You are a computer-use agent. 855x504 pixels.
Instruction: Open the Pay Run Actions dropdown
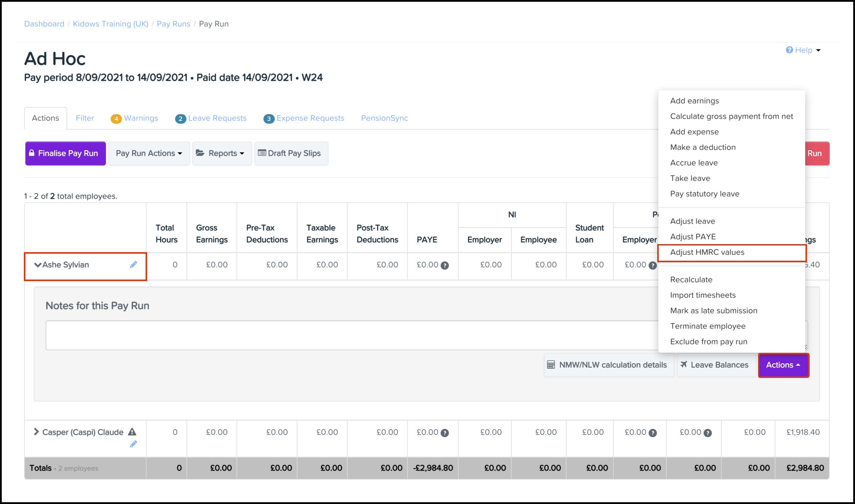pyautogui.click(x=149, y=153)
